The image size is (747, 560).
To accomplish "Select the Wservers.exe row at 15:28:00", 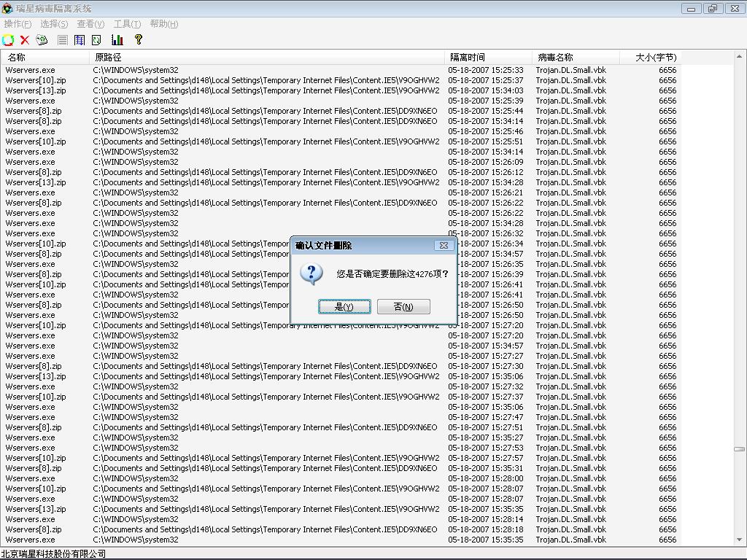I will tap(341, 478).
